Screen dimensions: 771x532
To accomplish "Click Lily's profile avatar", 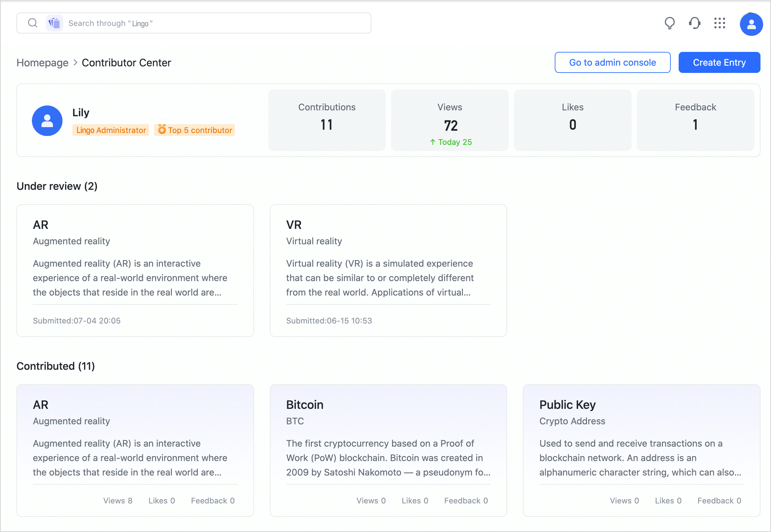I will (x=47, y=121).
